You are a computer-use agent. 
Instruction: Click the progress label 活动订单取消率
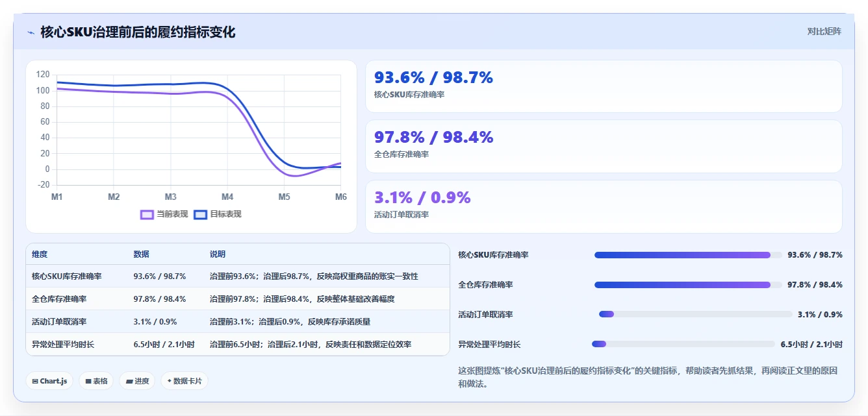click(485, 315)
